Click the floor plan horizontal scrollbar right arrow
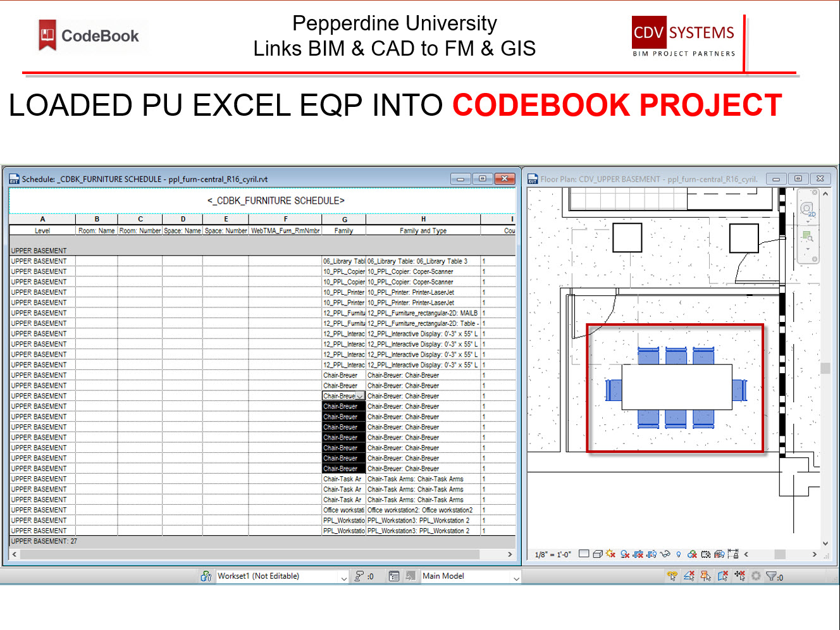Image resolution: width=840 pixels, height=630 pixels. 815,554
